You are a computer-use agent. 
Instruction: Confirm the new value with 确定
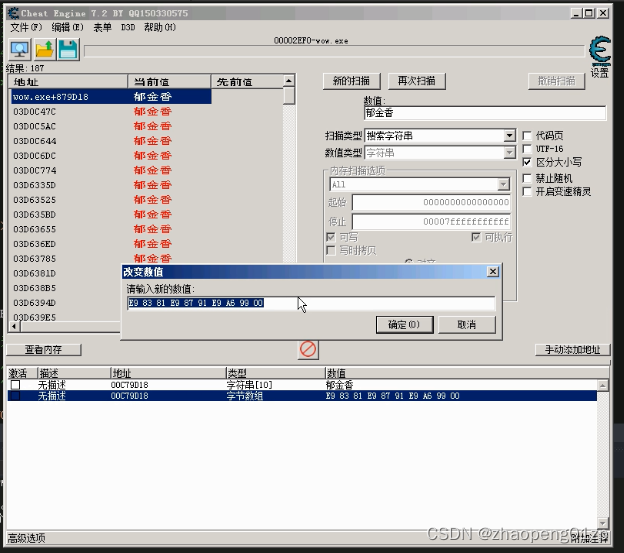pos(404,325)
